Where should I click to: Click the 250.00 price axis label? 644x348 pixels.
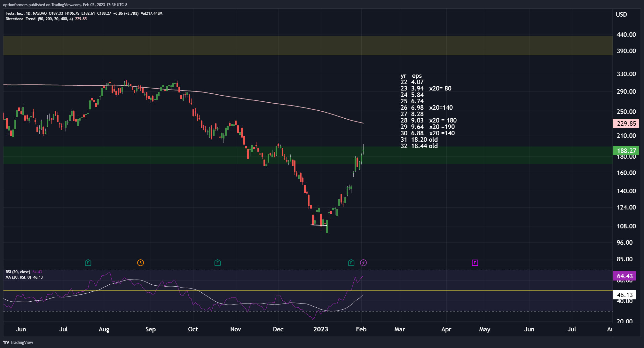pyautogui.click(x=626, y=112)
